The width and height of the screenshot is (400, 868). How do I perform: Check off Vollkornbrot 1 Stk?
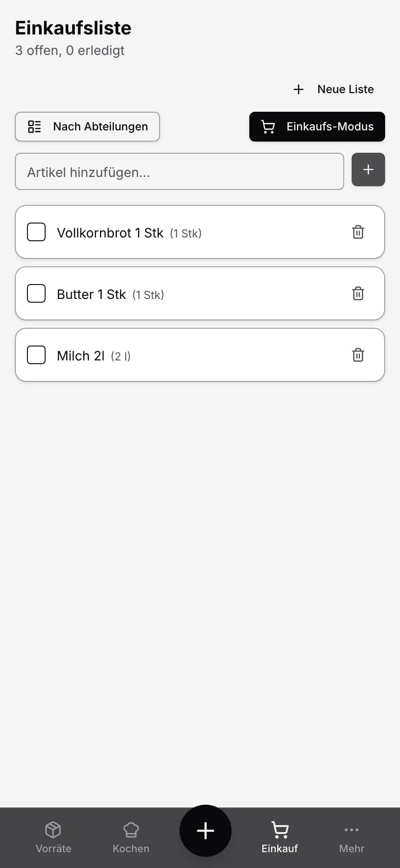point(36,232)
